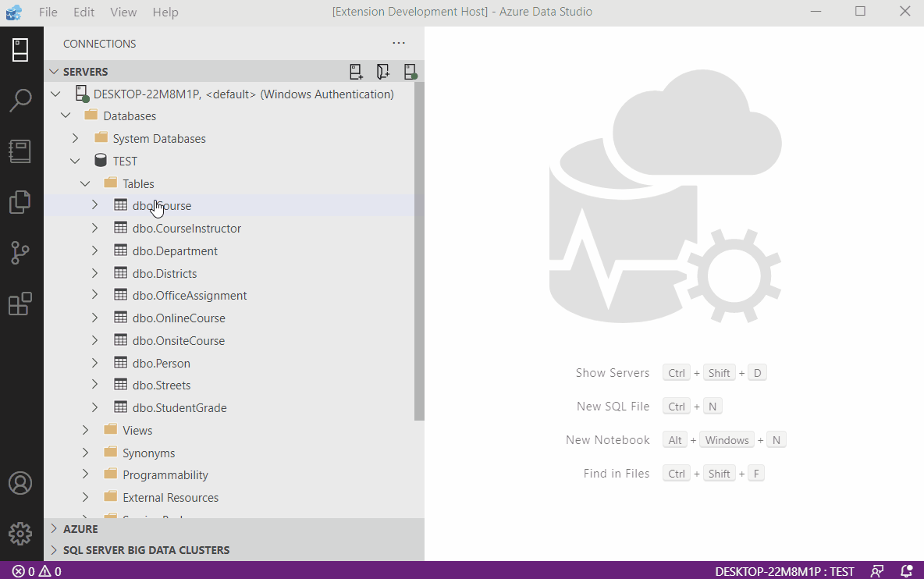Open the Search view icon
This screenshot has height=579, width=924.
pos(20,100)
